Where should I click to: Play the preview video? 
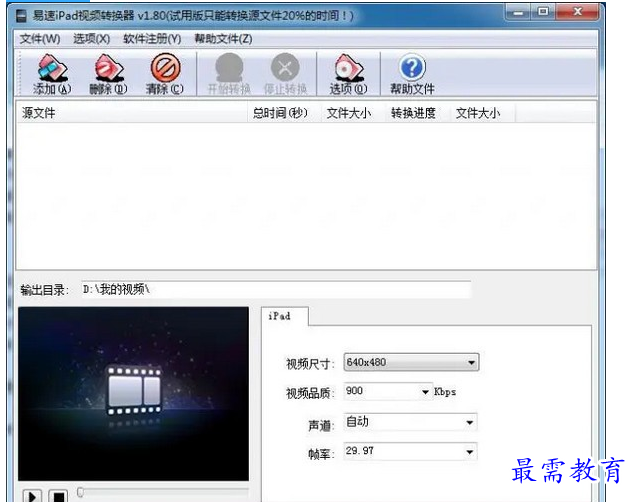pos(32,496)
